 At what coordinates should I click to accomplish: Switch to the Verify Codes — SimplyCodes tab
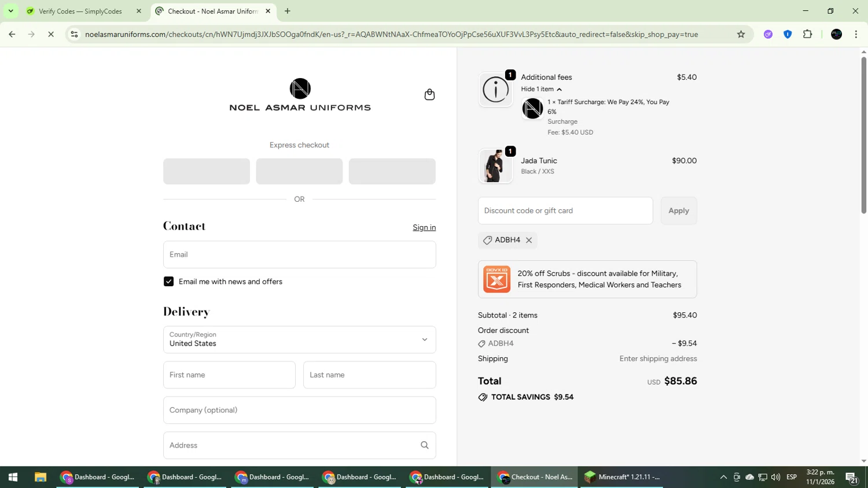click(x=84, y=11)
